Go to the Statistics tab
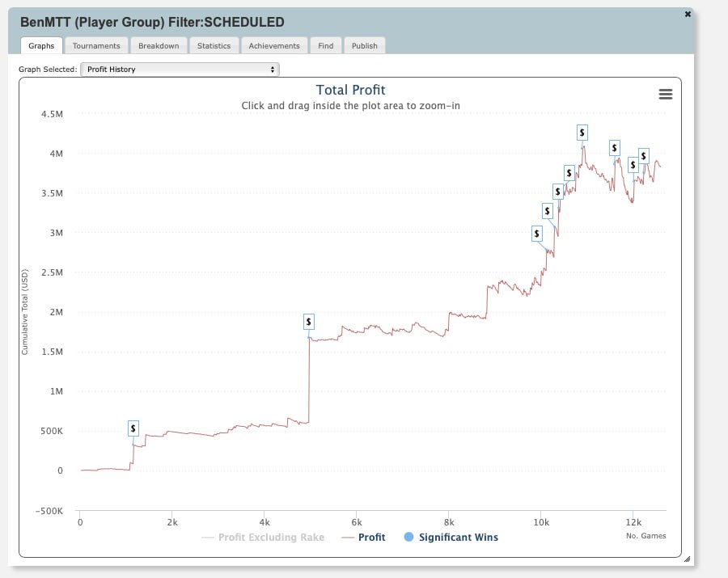Screen dimensions: 728x578 click(214, 46)
